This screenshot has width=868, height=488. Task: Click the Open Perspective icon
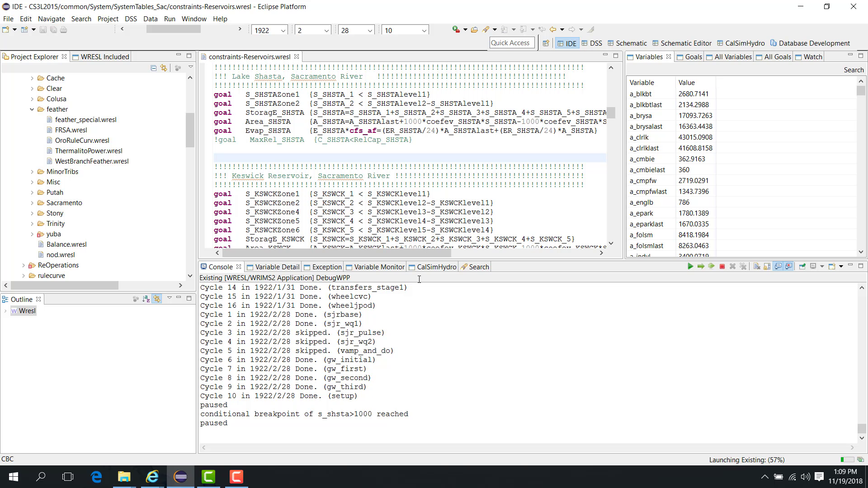pyautogui.click(x=546, y=43)
